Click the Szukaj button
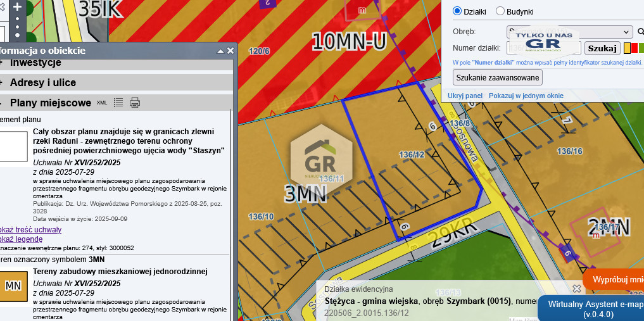Screen dimensions: 644x321 click(602, 49)
